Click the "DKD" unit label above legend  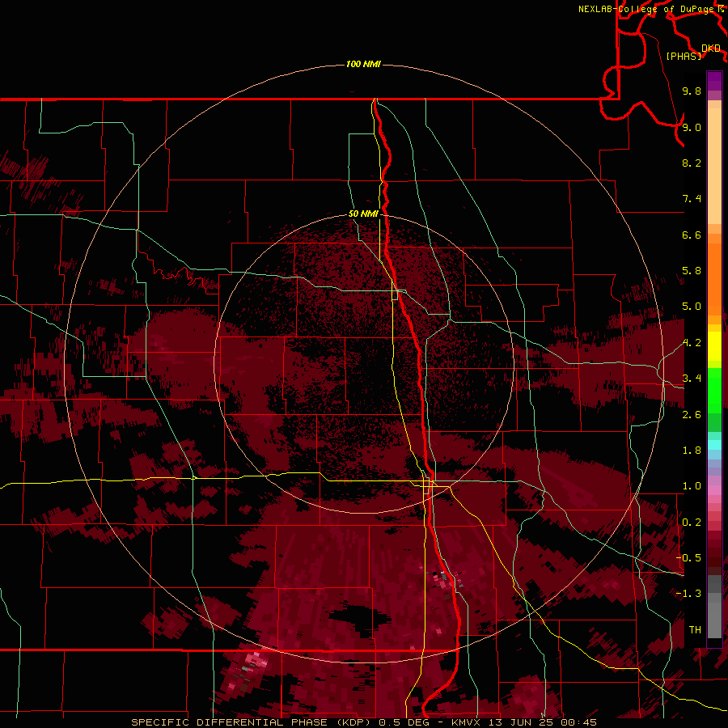pos(711,49)
